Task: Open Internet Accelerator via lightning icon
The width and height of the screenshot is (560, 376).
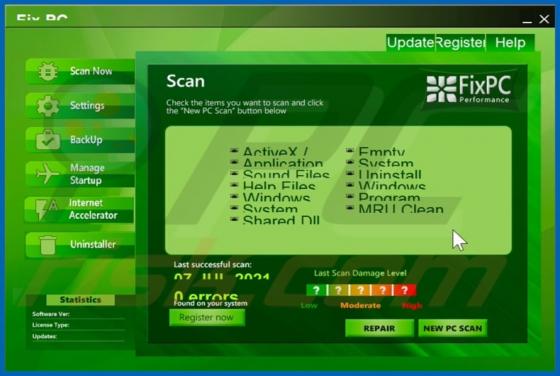Action: pyautogui.click(x=46, y=209)
